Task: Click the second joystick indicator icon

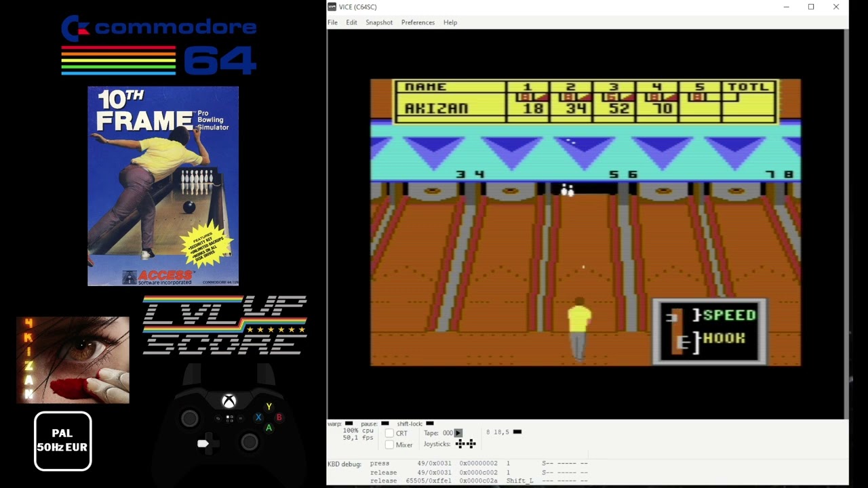Action: click(471, 444)
